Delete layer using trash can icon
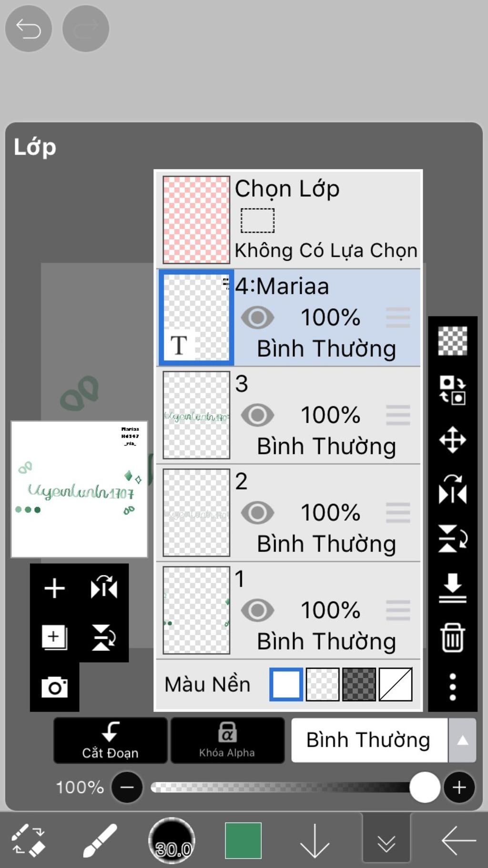The height and width of the screenshot is (868, 488). (x=452, y=637)
